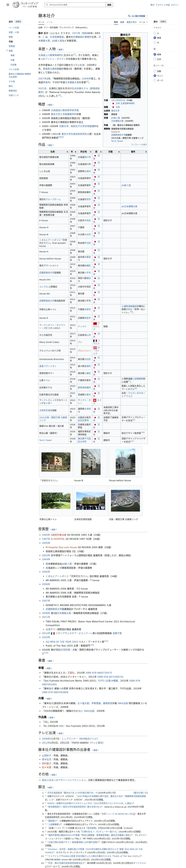Open the 履歴を表示 tab
The width and height of the screenshot is (186, 868).
click(x=132, y=22)
